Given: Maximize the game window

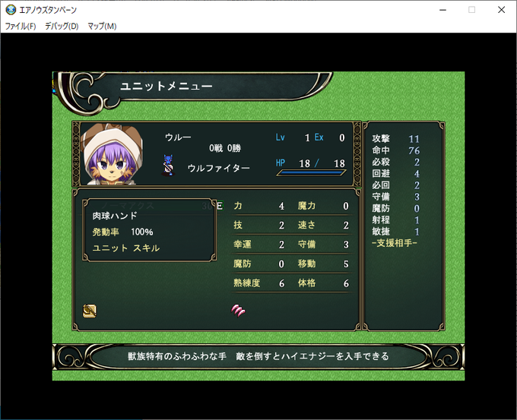Looking at the screenshot, I should coord(472,10).
